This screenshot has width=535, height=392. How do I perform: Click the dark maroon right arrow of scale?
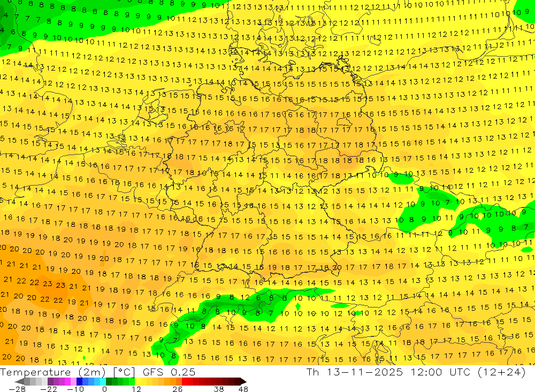click(243, 381)
